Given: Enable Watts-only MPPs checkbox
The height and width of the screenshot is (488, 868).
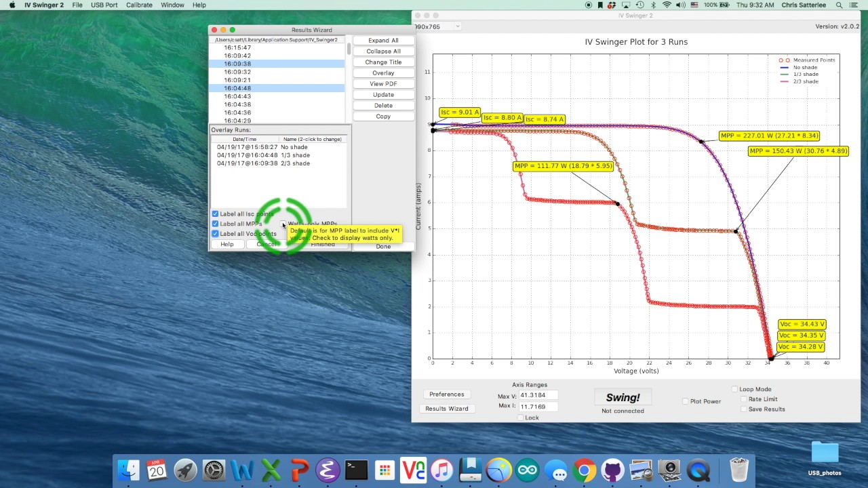Looking at the screenshot, I should 284,224.
